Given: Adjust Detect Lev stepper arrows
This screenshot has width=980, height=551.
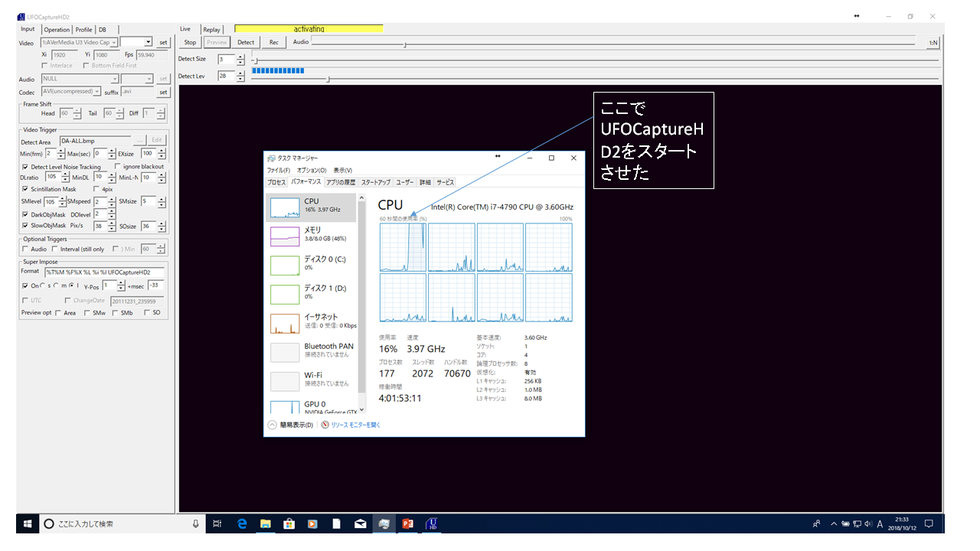Looking at the screenshot, I should tap(240, 77).
